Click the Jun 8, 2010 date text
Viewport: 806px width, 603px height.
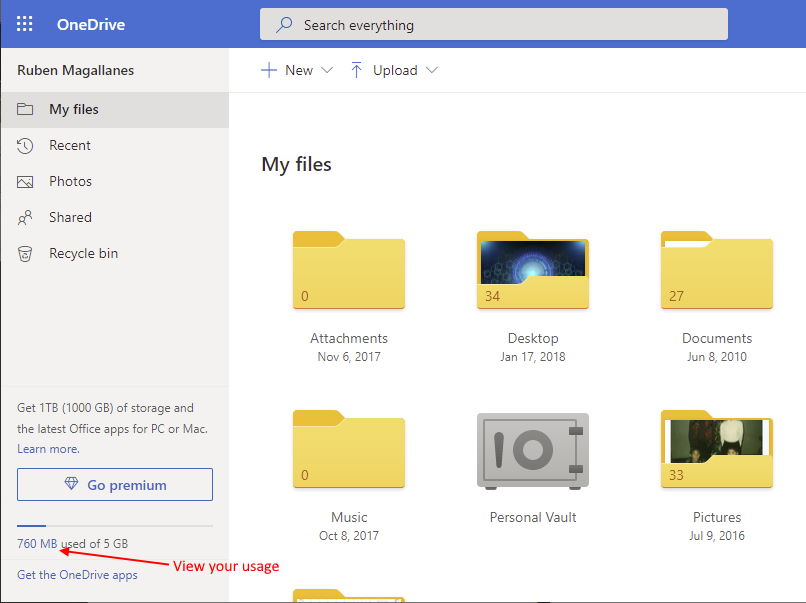[x=717, y=357]
